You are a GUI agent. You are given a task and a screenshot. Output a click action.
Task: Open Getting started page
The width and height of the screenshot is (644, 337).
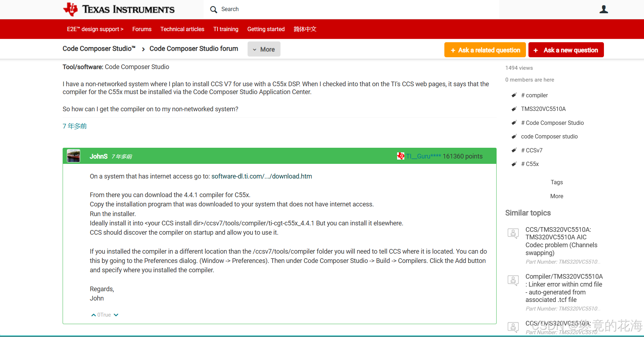coord(266,29)
